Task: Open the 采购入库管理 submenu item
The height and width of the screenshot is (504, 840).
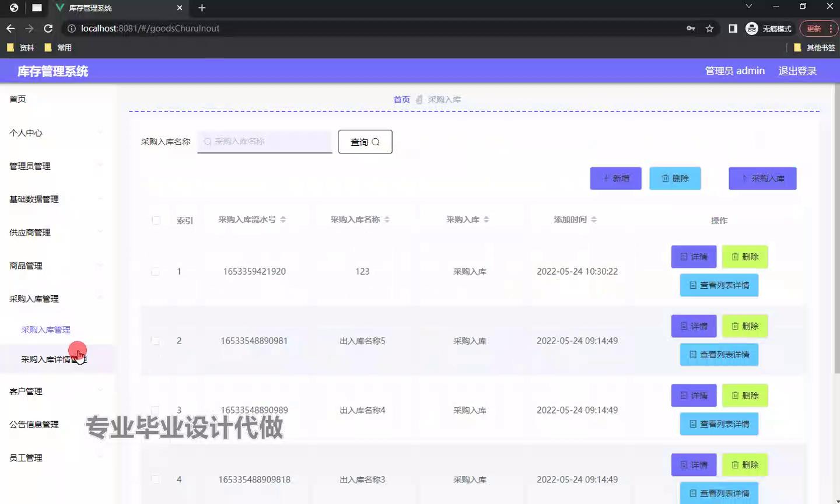Action: click(45, 330)
